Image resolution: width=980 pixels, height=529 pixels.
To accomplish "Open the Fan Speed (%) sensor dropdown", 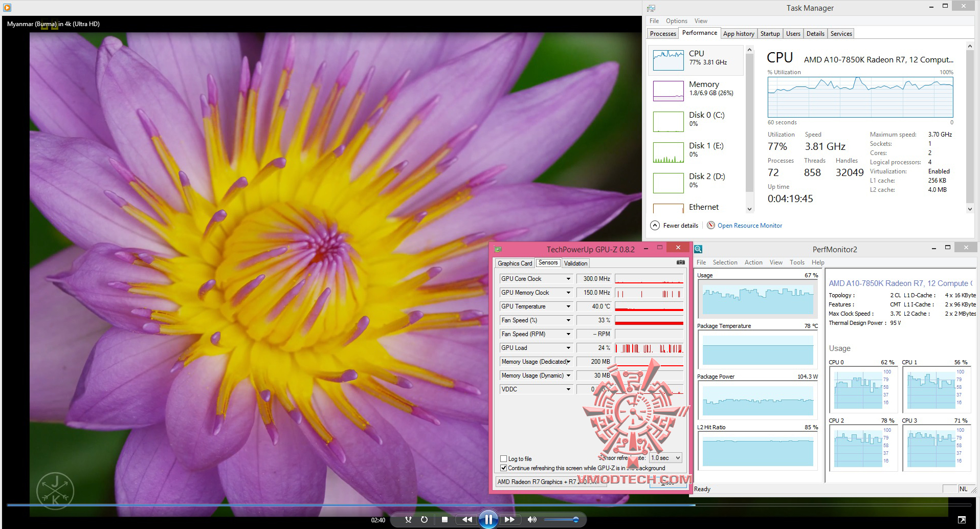I will pyautogui.click(x=568, y=320).
